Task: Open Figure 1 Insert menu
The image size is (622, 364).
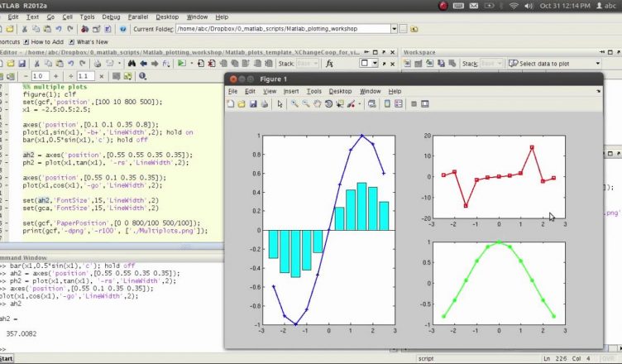Action: coord(291,91)
